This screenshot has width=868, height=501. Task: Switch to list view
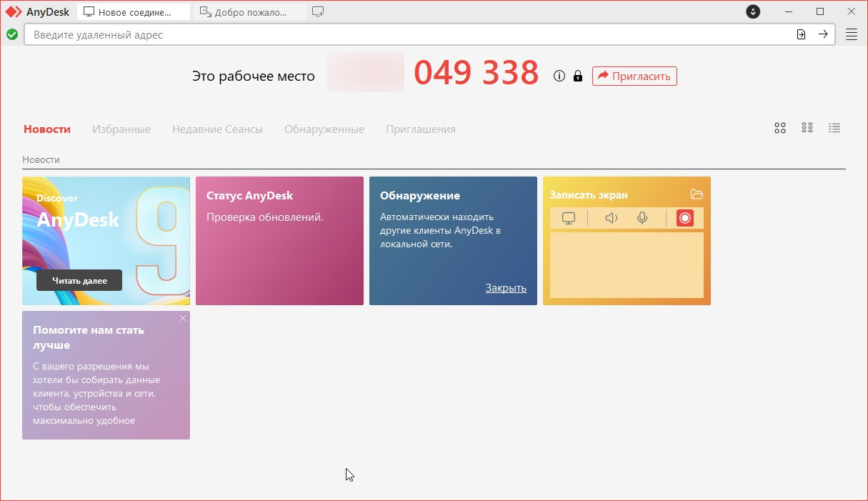(834, 128)
